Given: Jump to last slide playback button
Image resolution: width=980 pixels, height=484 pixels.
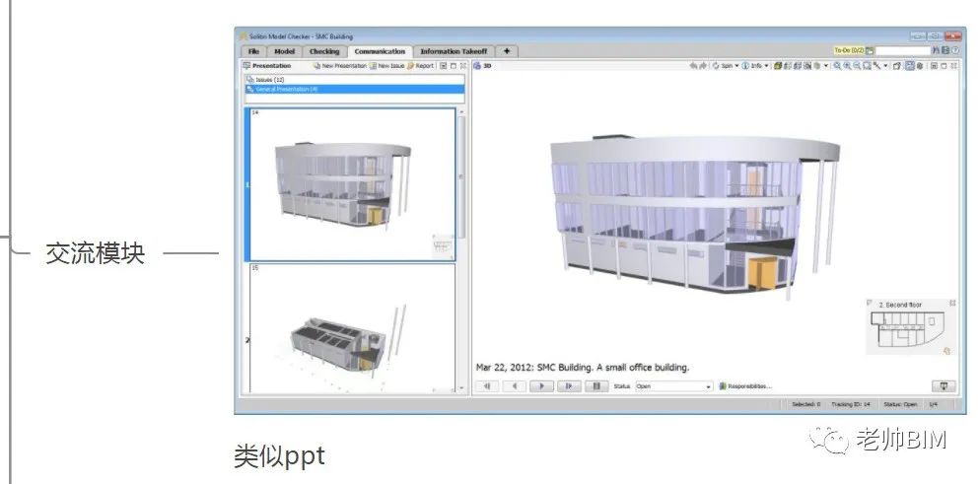Looking at the screenshot, I should [x=570, y=386].
